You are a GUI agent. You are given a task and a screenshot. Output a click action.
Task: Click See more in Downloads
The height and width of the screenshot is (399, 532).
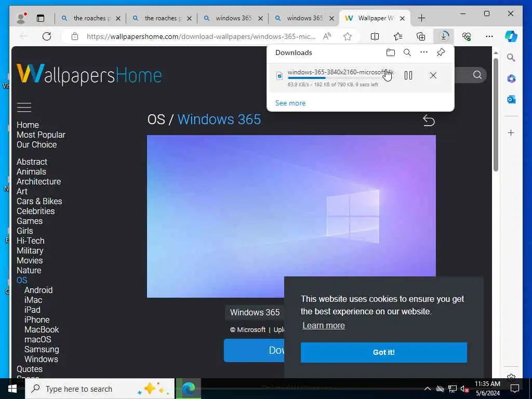290,103
